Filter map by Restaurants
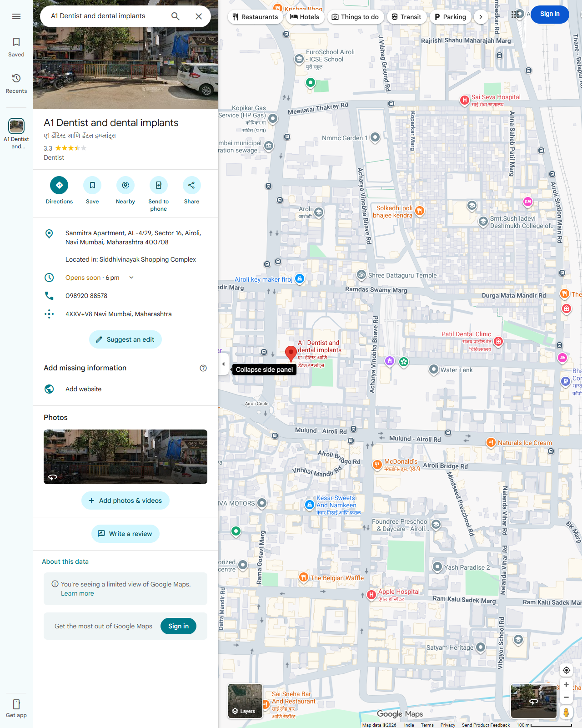Screen dimensions: 582x728 point(255,17)
